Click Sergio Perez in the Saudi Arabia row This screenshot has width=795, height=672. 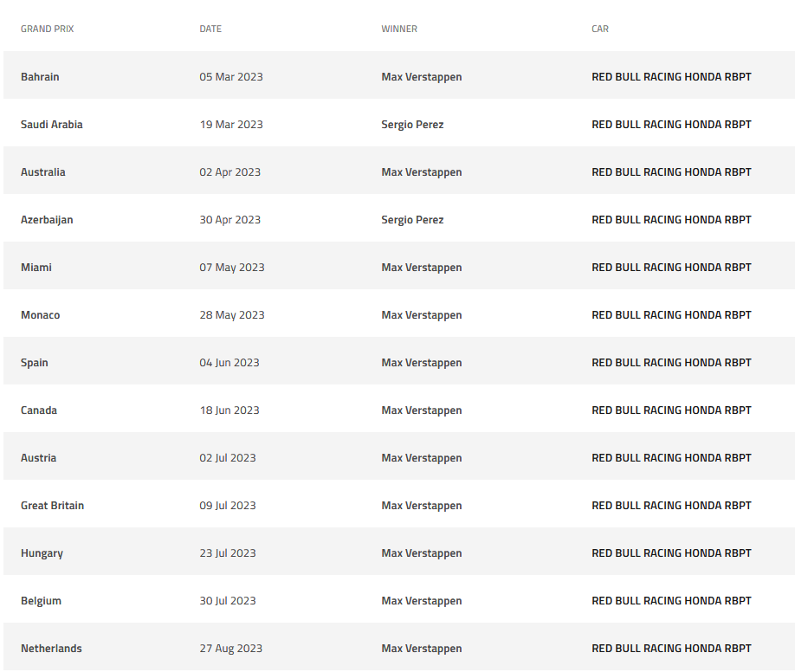click(x=412, y=125)
